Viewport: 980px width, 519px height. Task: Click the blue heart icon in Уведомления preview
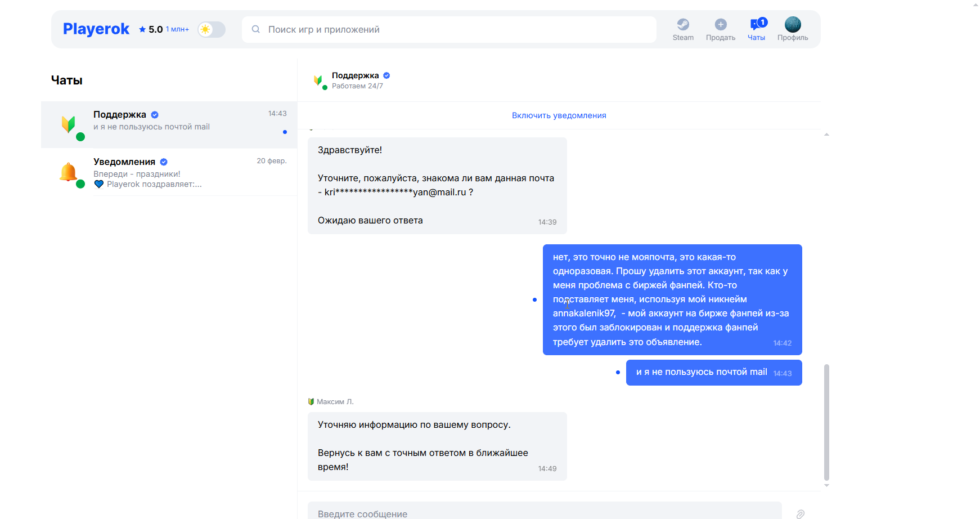pos(99,184)
